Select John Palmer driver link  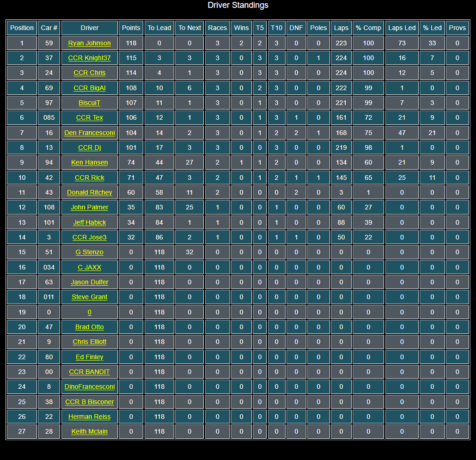89,208
